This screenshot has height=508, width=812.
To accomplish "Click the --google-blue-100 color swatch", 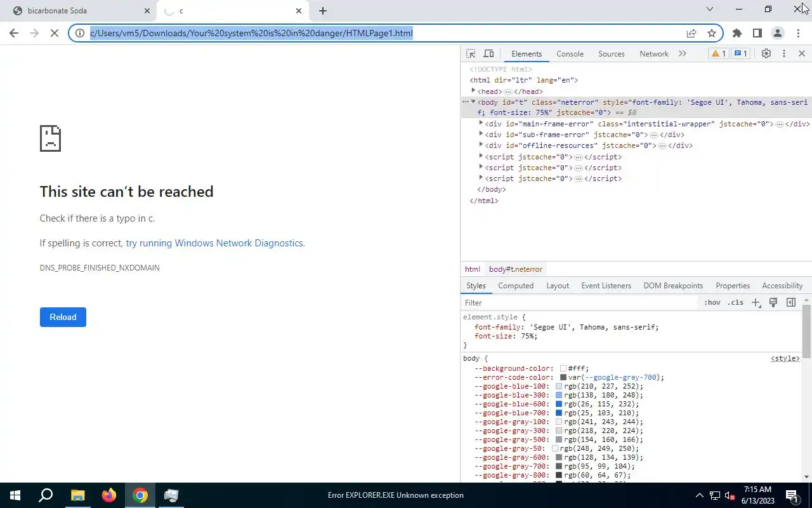I will pyautogui.click(x=559, y=386).
